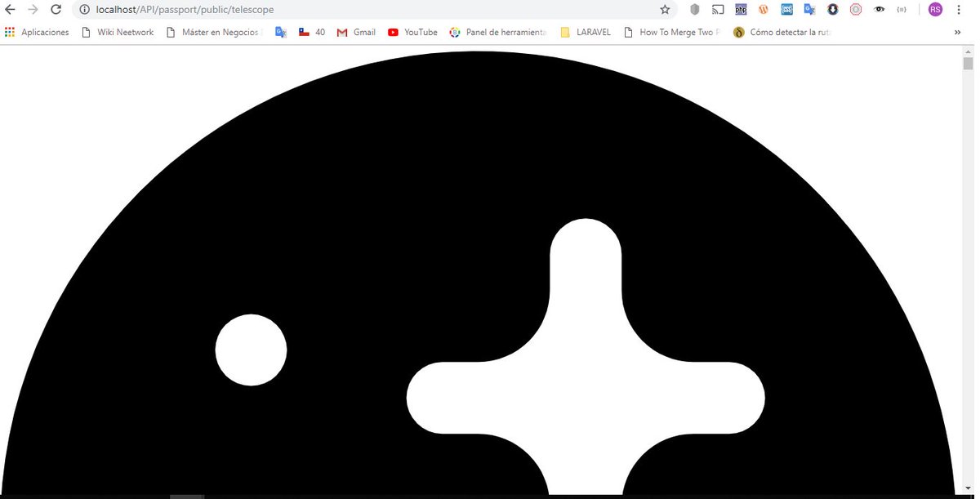Viewport: 980px width, 499px height.
Task: Open the Chile flag 40 bookmark
Action: pos(311,33)
